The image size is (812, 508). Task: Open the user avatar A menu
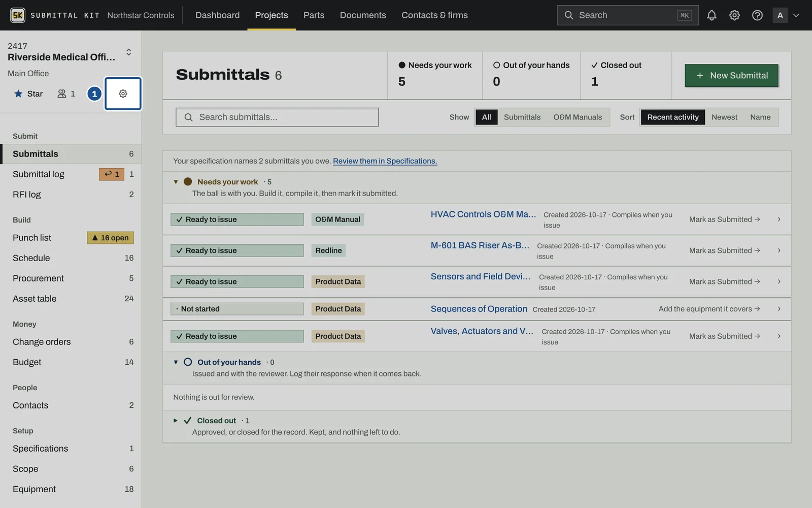tap(786, 15)
